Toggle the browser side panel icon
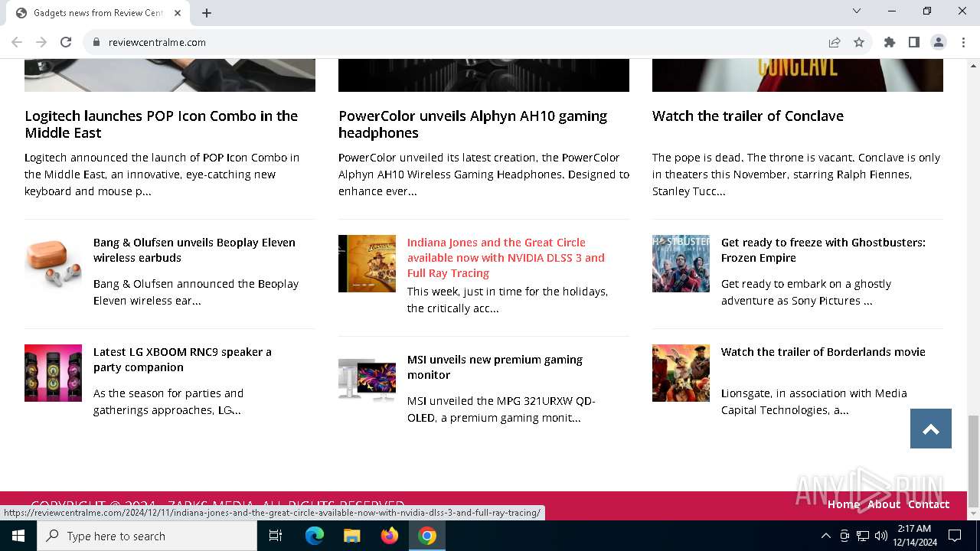The width and height of the screenshot is (980, 551). pos(914,42)
